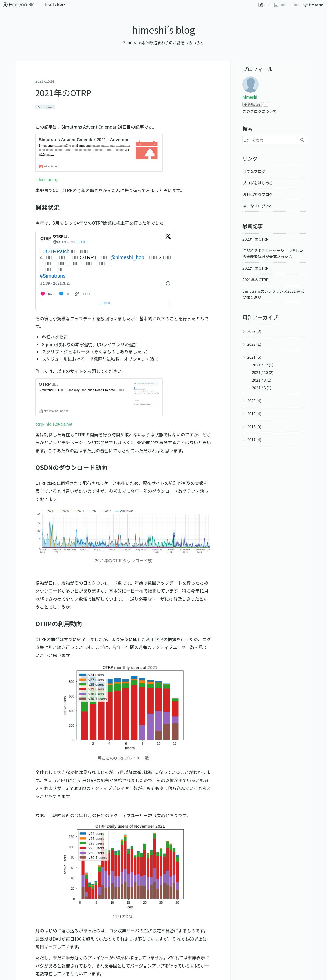Open recent article 2023年のOTRP
Image resolution: width=327 pixels, height=980 pixels.
[x=255, y=239]
